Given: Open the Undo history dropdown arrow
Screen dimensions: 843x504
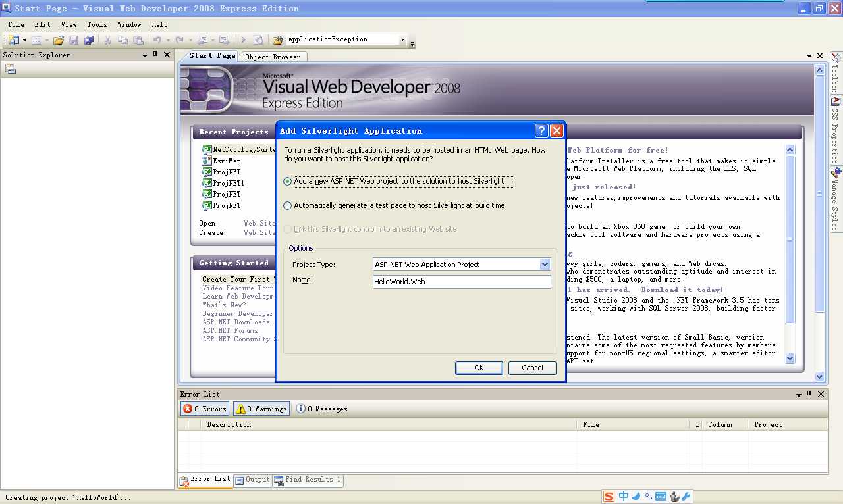Looking at the screenshot, I should coord(167,40).
